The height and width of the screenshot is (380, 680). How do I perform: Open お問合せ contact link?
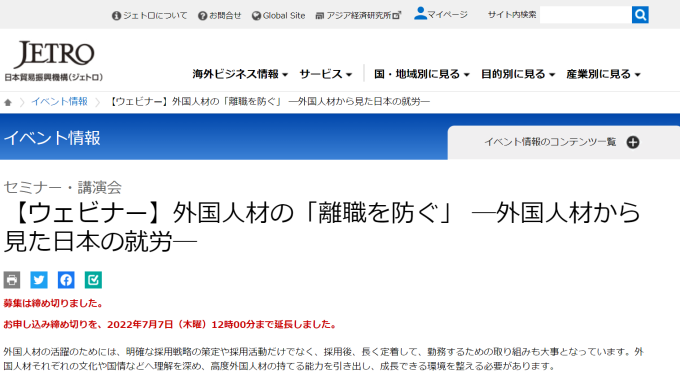coord(219,16)
